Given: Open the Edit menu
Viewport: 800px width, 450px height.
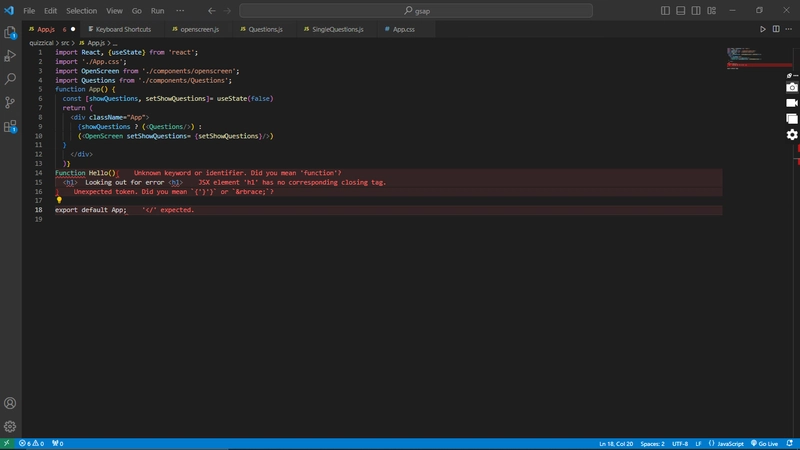Looking at the screenshot, I should click(x=50, y=11).
